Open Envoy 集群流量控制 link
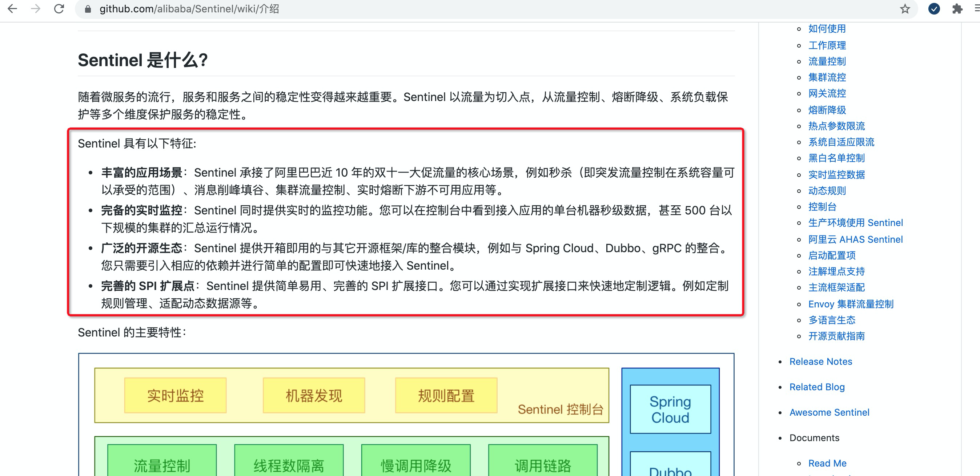The image size is (980, 476). click(851, 304)
